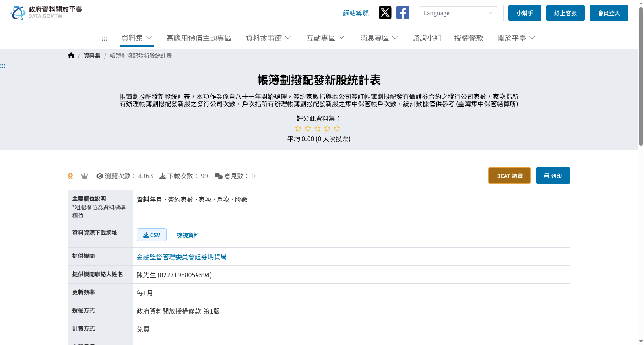
Task: Click contact text 陳先生 (0227195805#594)
Action: click(174, 275)
